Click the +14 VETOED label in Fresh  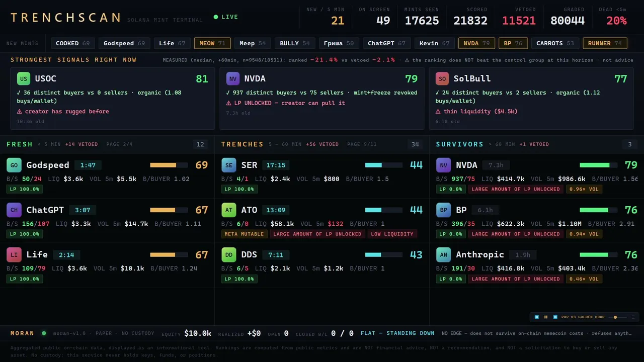point(82,144)
